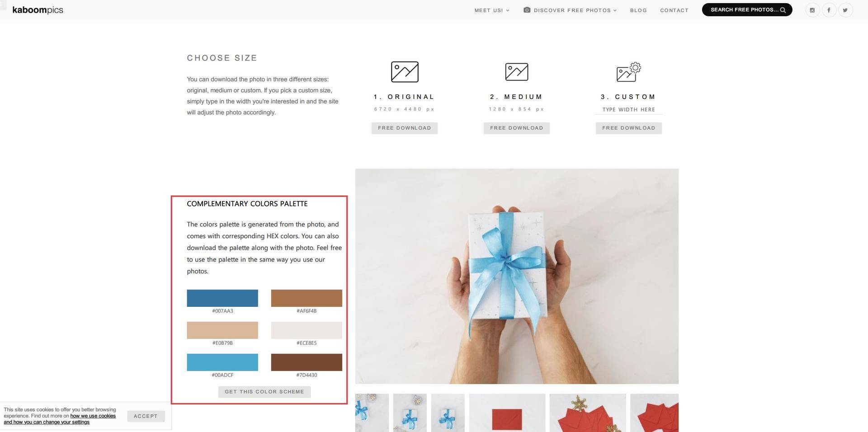Select the #7D4430 brown color swatch
Viewport: 868px width, 432px height.
307,362
